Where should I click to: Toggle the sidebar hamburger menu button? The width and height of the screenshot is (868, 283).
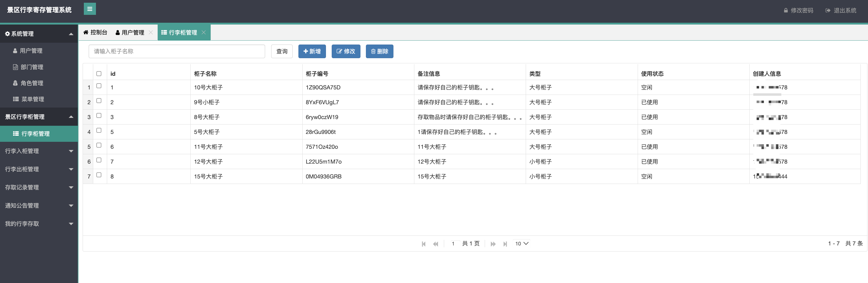click(90, 9)
